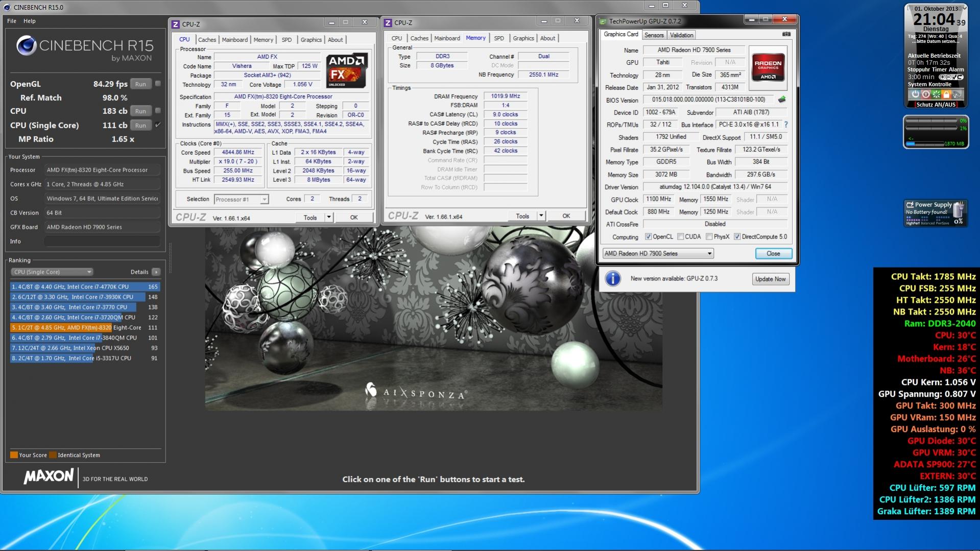Click the GPU-Z screenshot camera icon
This screenshot has width=980, height=551.
click(x=786, y=34)
